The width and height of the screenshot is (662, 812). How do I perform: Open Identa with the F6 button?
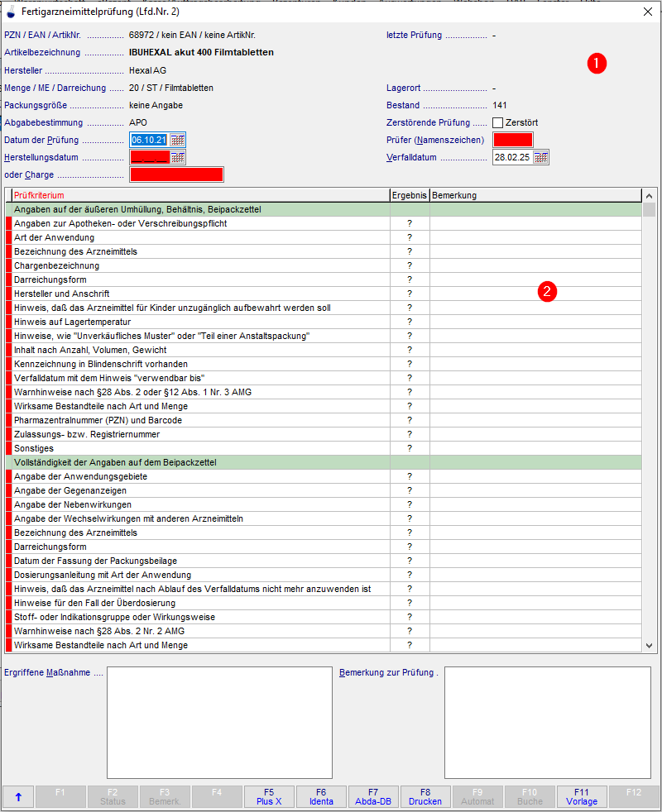(321, 796)
